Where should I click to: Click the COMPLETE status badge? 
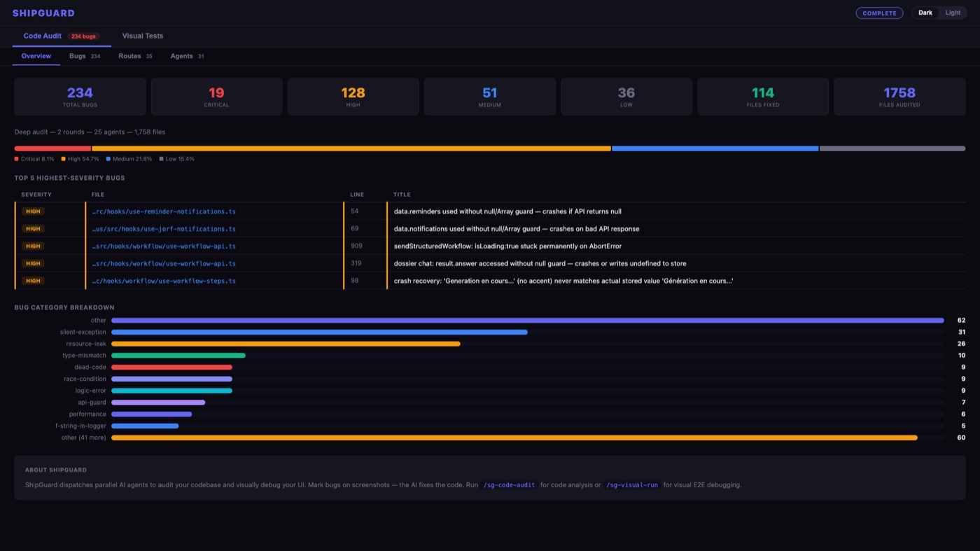(879, 13)
